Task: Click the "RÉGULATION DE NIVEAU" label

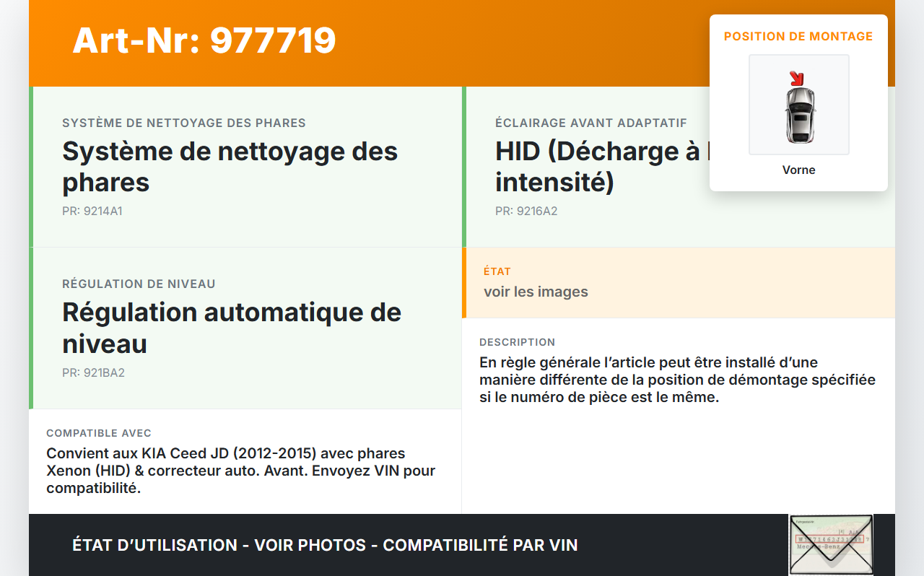Action: [139, 284]
